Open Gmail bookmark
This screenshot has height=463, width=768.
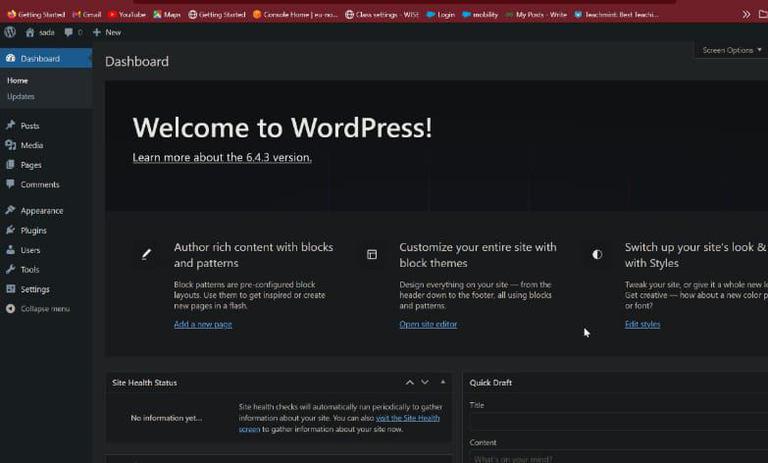tap(87, 15)
